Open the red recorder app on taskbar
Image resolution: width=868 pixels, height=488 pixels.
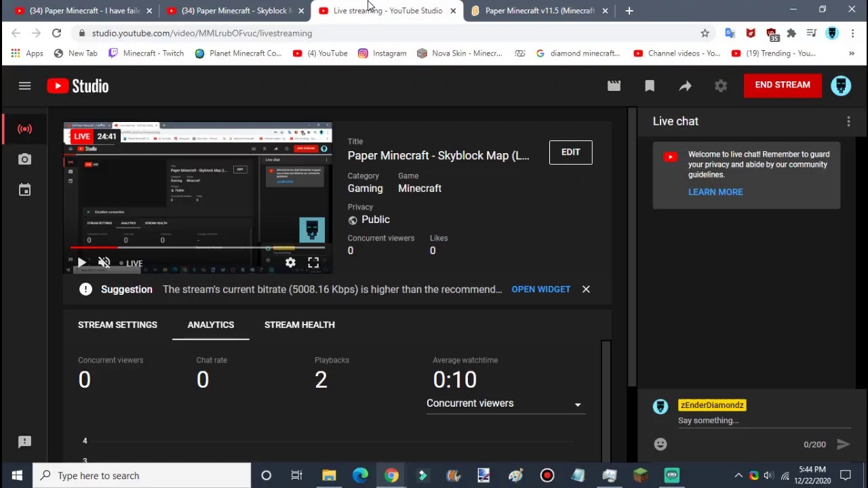(x=547, y=476)
